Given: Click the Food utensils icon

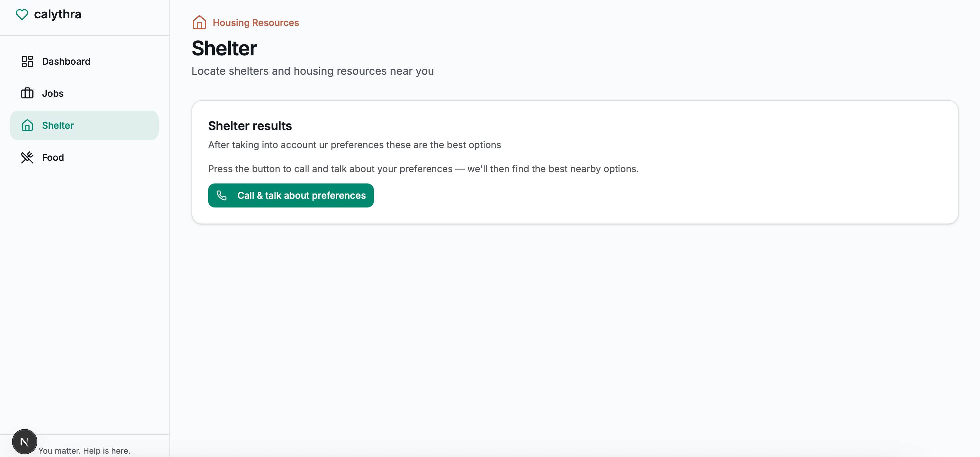Looking at the screenshot, I should [27, 157].
